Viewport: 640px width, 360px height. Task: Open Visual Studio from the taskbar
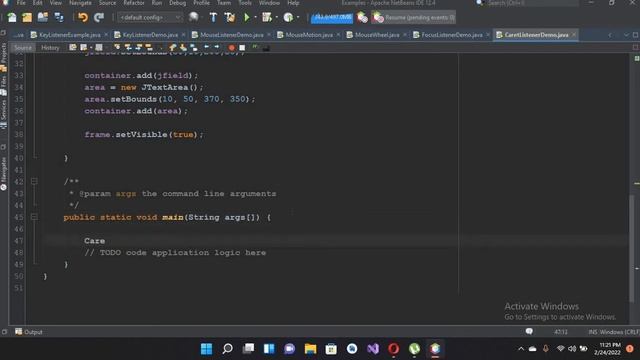coord(373,349)
